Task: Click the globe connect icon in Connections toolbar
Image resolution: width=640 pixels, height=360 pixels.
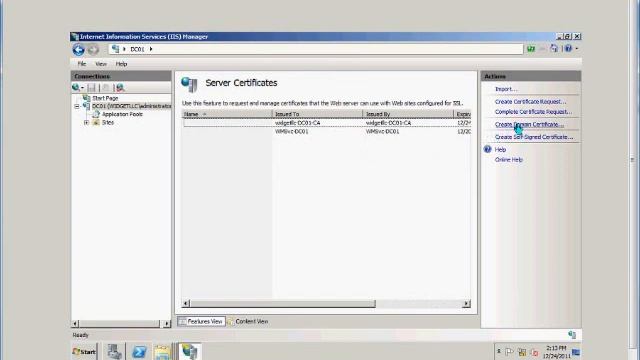Action: pos(76,87)
